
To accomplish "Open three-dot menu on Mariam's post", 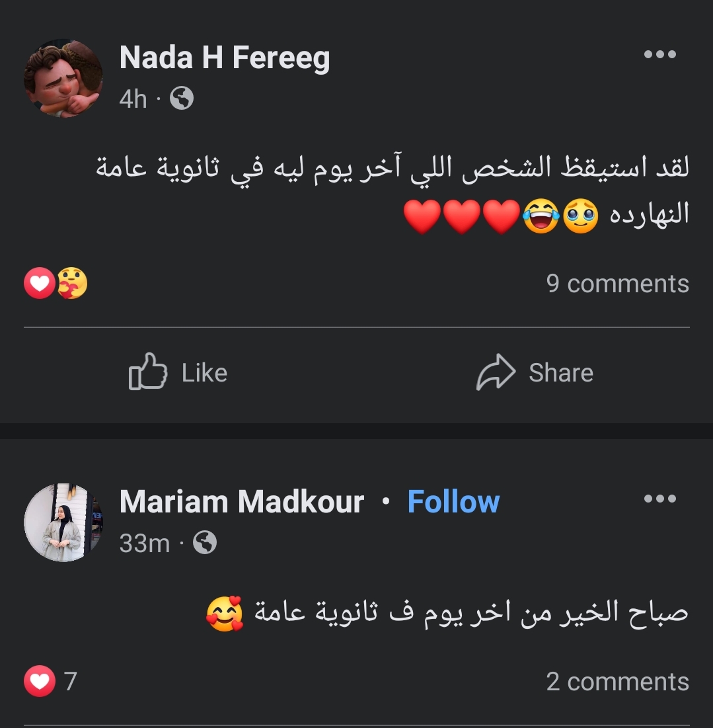I will pos(659,499).
